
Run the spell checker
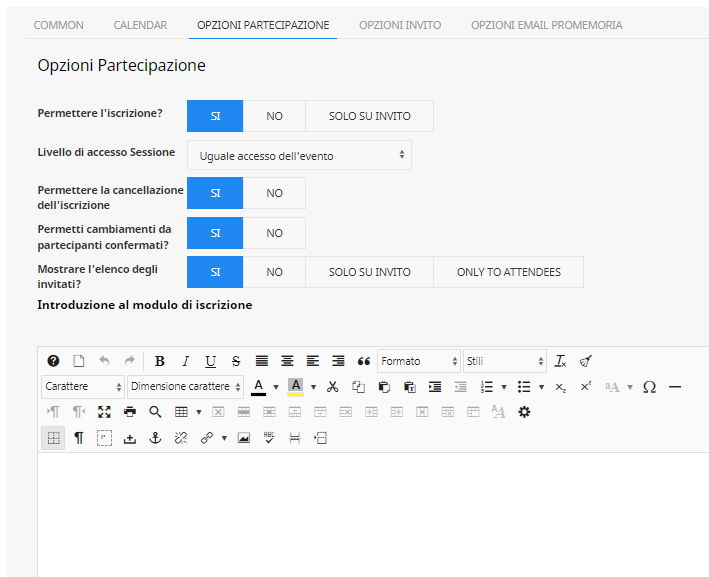tap(269, 438)
